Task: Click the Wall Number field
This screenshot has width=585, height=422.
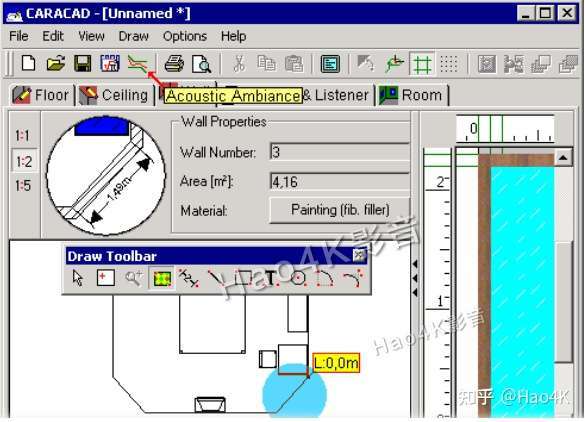Action: [340, 152]
